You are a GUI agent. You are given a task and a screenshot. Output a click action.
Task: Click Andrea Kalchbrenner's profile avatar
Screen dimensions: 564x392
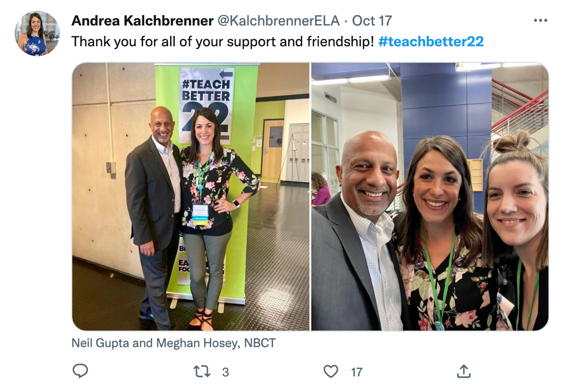(37, 34)
